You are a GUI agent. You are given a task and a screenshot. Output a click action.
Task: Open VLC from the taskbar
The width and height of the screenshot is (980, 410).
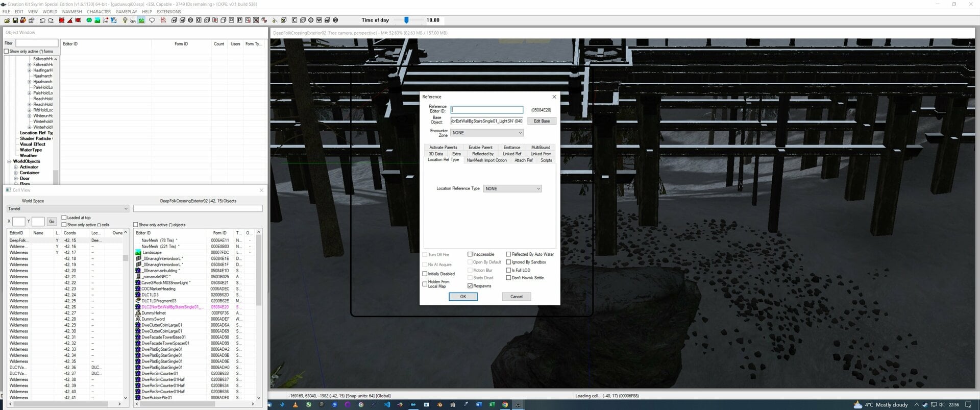(x=295, y=405)
